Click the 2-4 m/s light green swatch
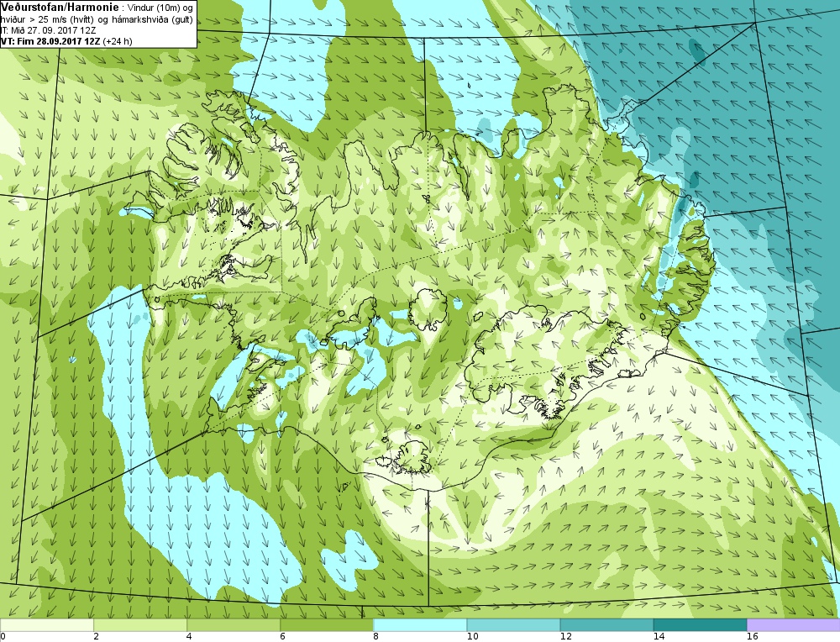Image resolution: width=840 pixels, height=642 pixels. point(139,625)
